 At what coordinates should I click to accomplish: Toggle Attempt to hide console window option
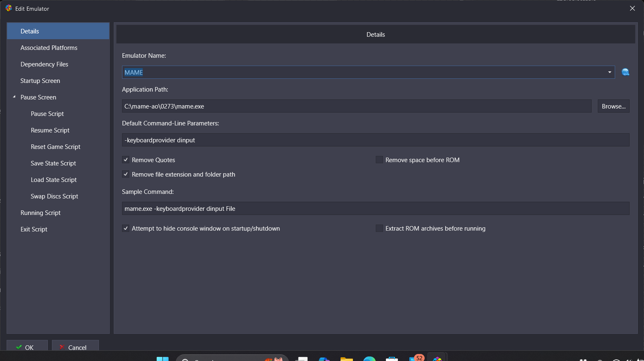click(x=126, y=228)
